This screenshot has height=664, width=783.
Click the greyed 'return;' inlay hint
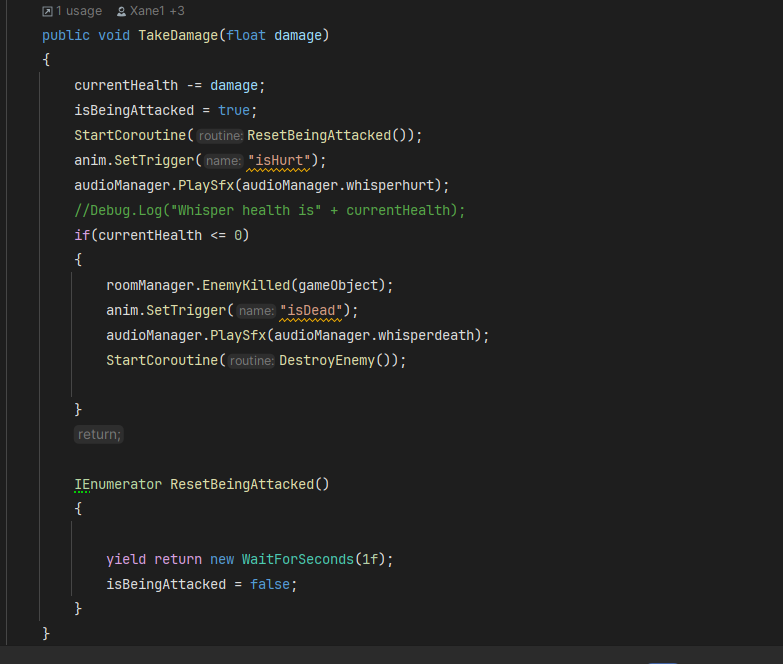point(99,434)
